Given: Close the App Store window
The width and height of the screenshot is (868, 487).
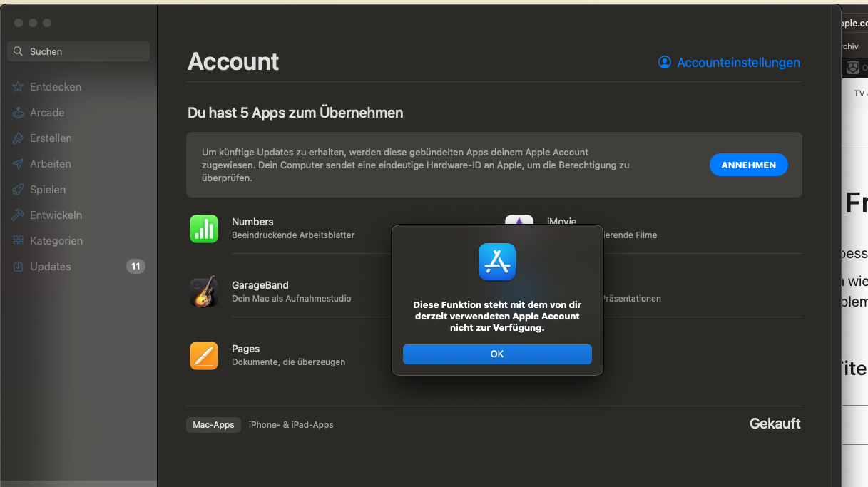Looking at the screenshot, I should click(19, 23).
